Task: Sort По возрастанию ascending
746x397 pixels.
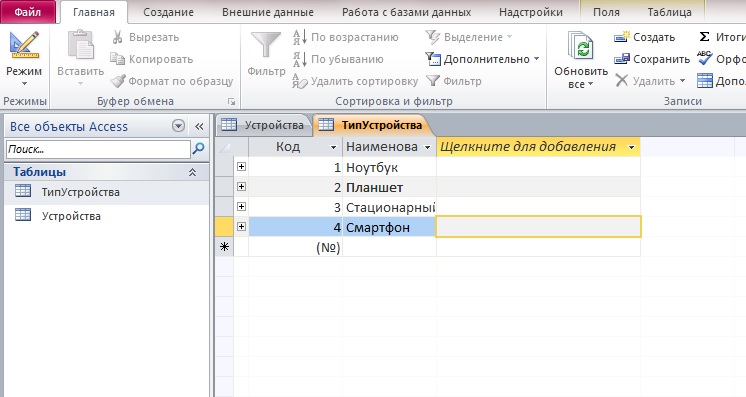Action: pyautogui.click(x=346, y=37)
